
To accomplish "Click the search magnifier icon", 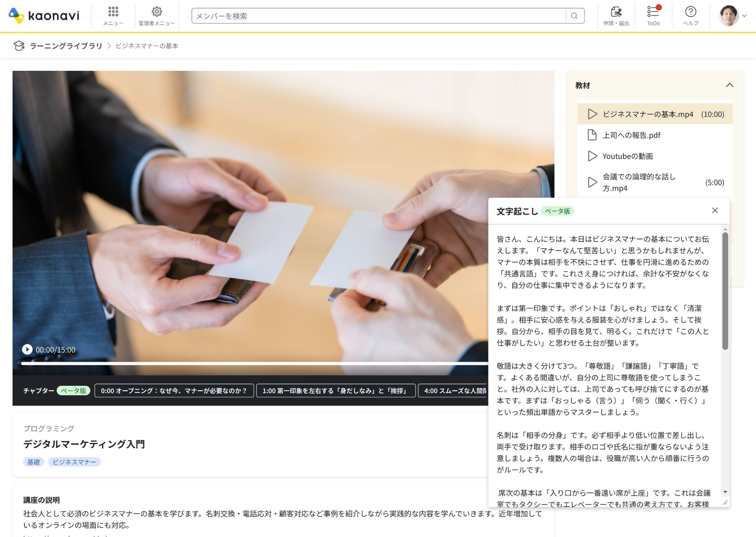I will [x=574, y=16].
